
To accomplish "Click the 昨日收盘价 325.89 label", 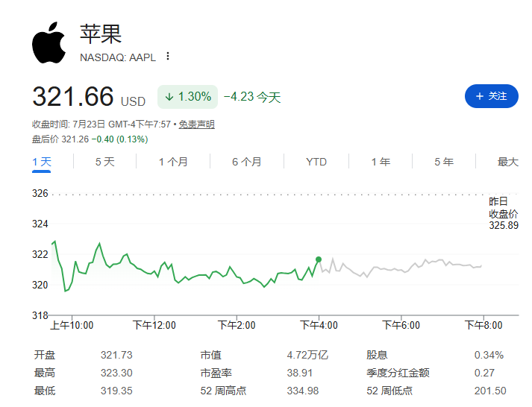I will point(504,213).
